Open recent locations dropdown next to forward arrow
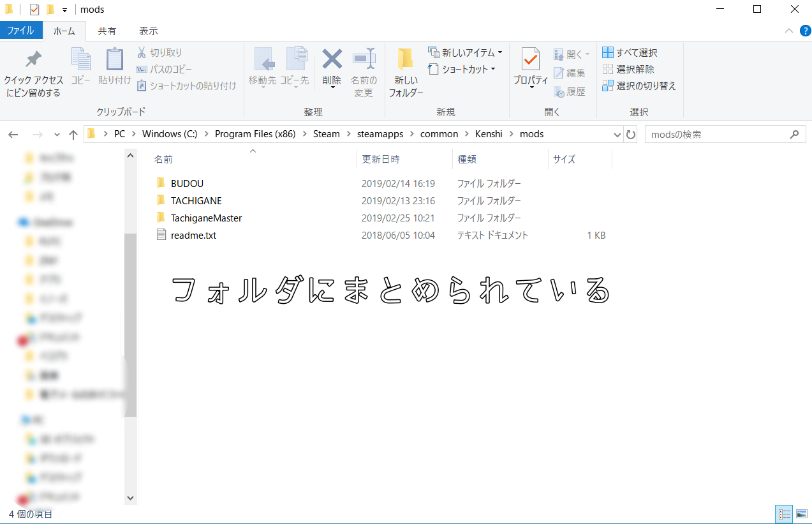The height and width of the screenshot is (524, 812). pos(57,135)
